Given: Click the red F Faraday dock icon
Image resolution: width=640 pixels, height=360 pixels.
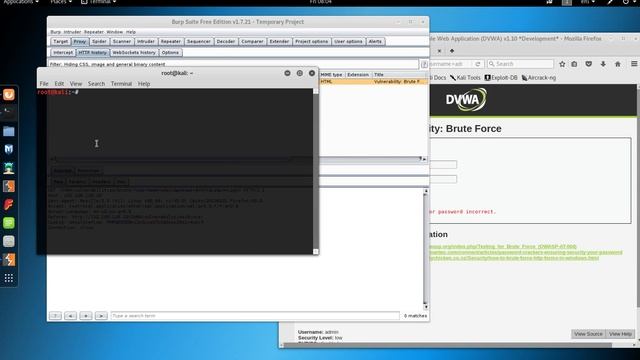Looking at the screenshot, I should coord(9,204).
